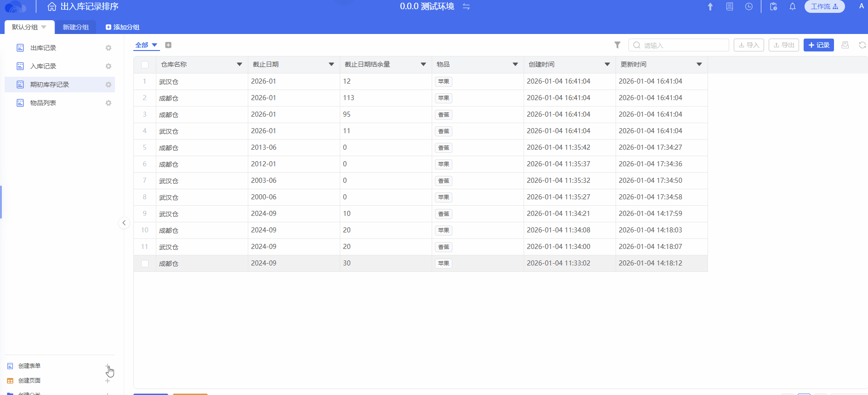
Task: Open settings gear for 出库记录
Action: 108,48
